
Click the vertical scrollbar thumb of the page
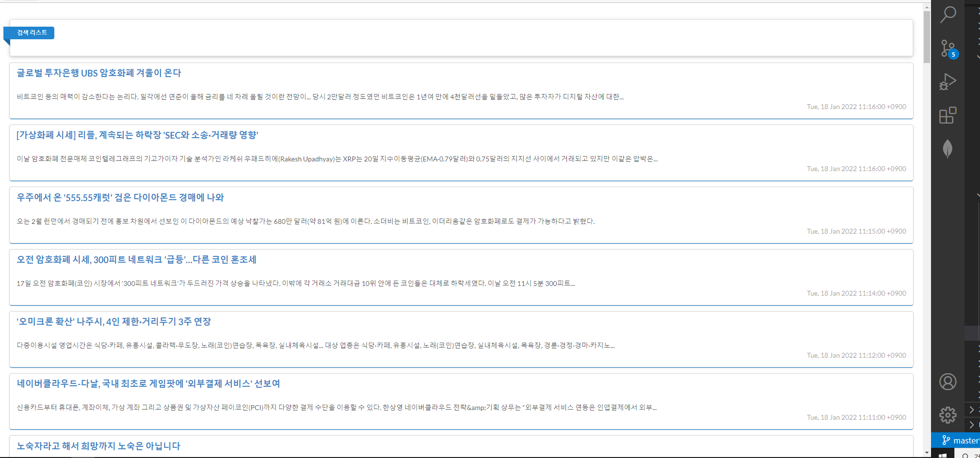[927, 37]
